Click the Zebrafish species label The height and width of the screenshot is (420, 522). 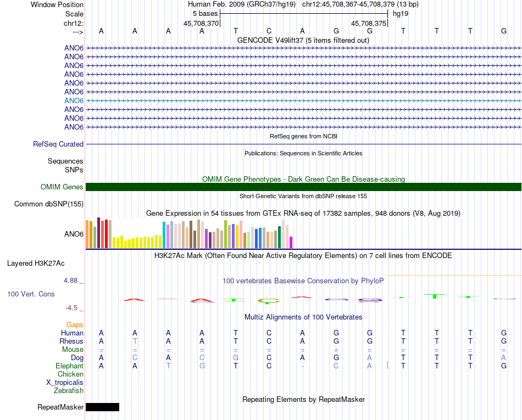[x=69, y=391]
